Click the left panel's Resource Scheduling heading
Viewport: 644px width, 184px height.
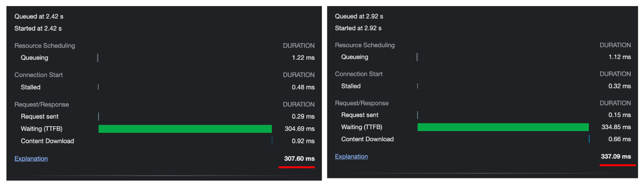[45, 46]
